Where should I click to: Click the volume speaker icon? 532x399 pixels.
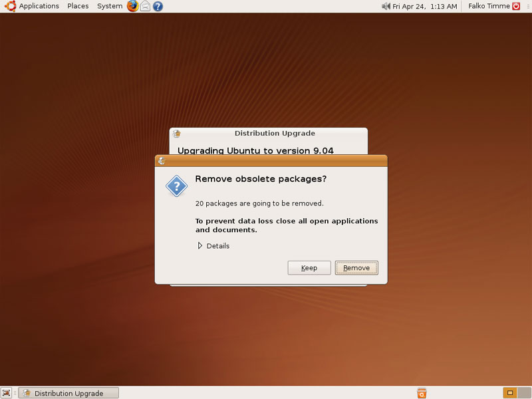[x=386, y=6]
